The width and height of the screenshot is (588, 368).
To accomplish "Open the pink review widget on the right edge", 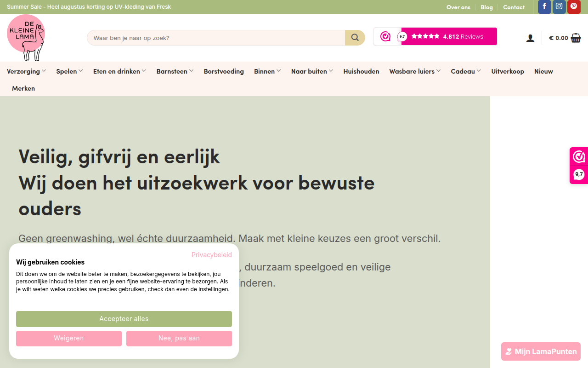I will (x=579, y=166).
